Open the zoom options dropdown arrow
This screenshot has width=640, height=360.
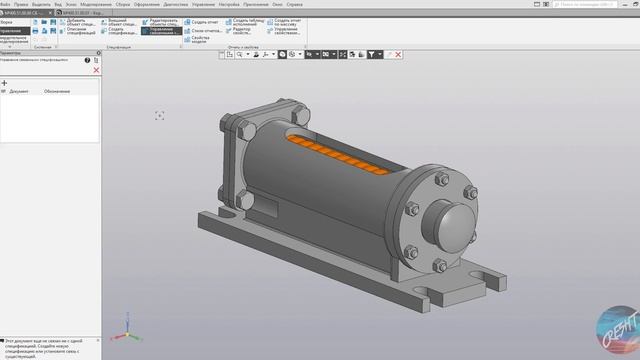247,55
